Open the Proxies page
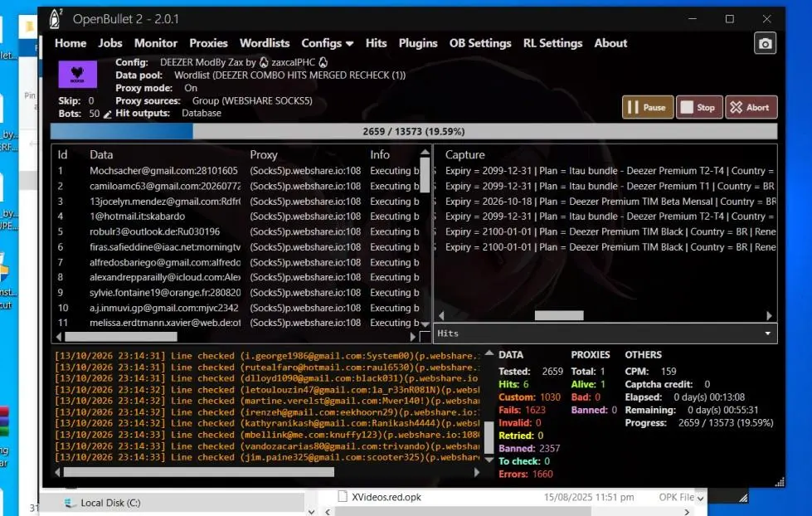Screen dimensions: 812x516 tap(208, 43)
